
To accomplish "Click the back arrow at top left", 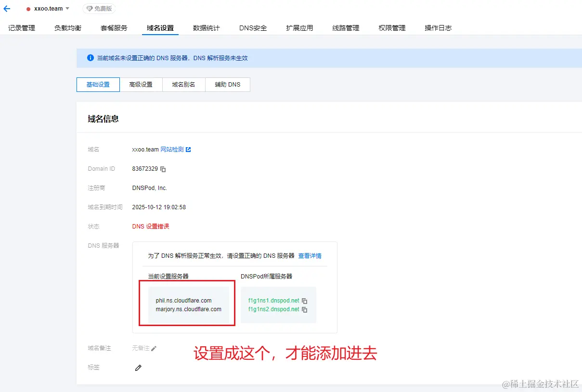I will coord(6,8).
